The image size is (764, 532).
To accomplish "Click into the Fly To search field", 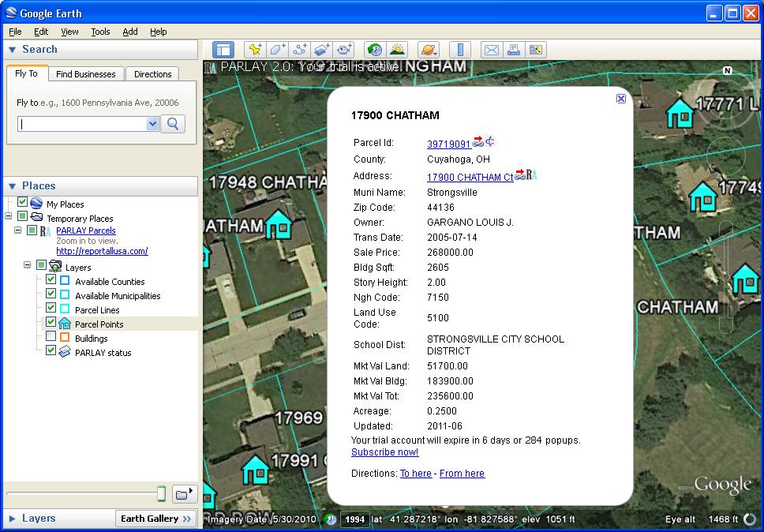I will tap(82, 124).
